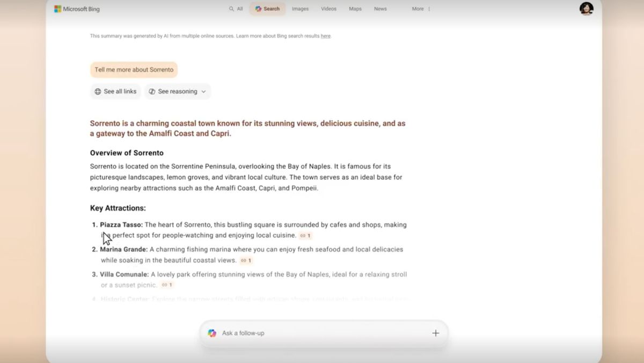Expand the See reasoning dropdown

tap(177, 92)
